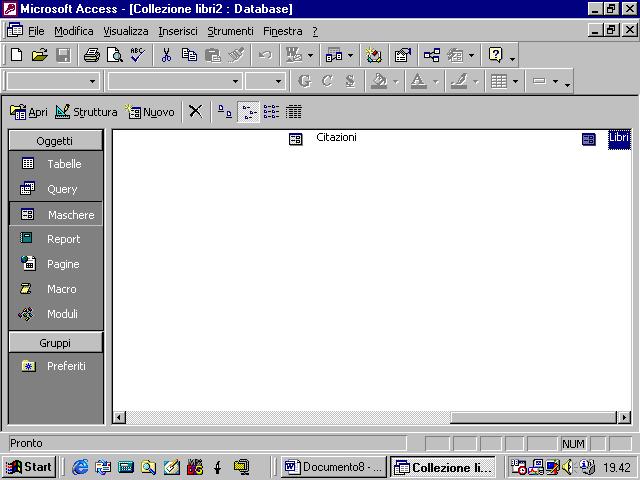Click the Analyze toolbar icon

coord(334,55)
